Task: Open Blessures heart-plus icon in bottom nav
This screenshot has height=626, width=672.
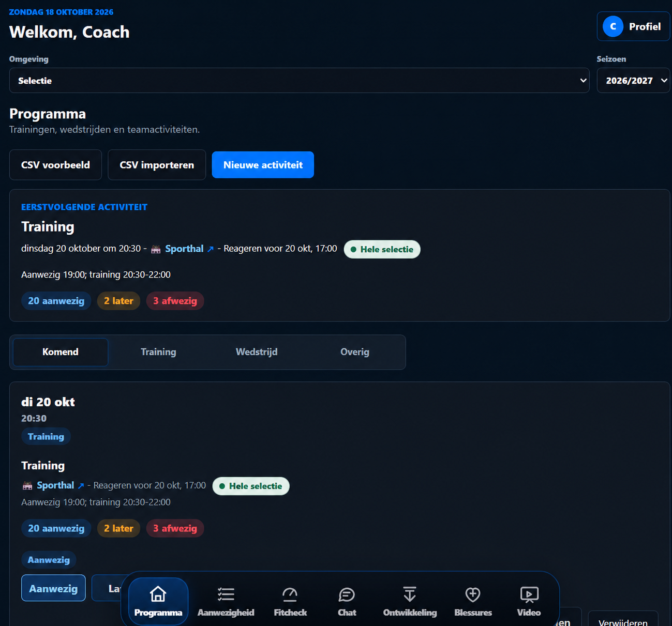Action: click(473, 594)
